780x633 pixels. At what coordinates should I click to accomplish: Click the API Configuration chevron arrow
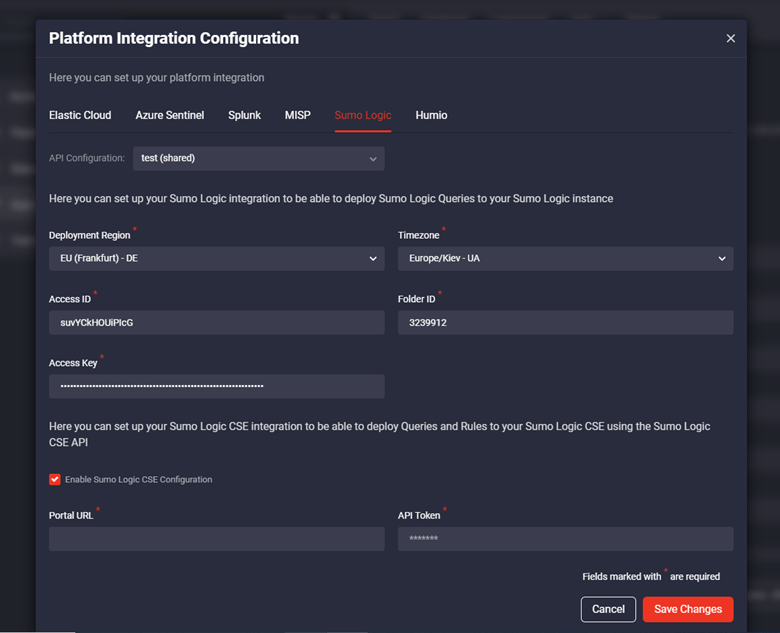pyautogui.click(x=373, y=159)
